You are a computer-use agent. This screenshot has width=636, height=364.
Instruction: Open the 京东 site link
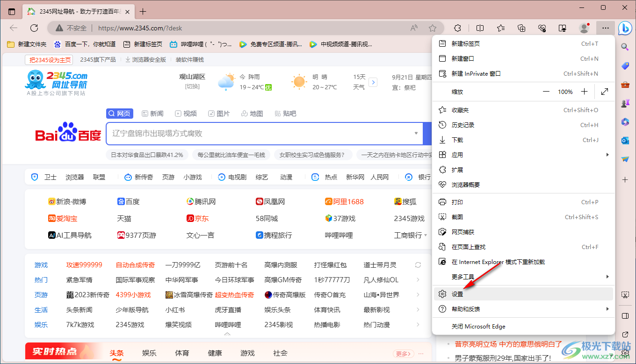coord(197,219)
